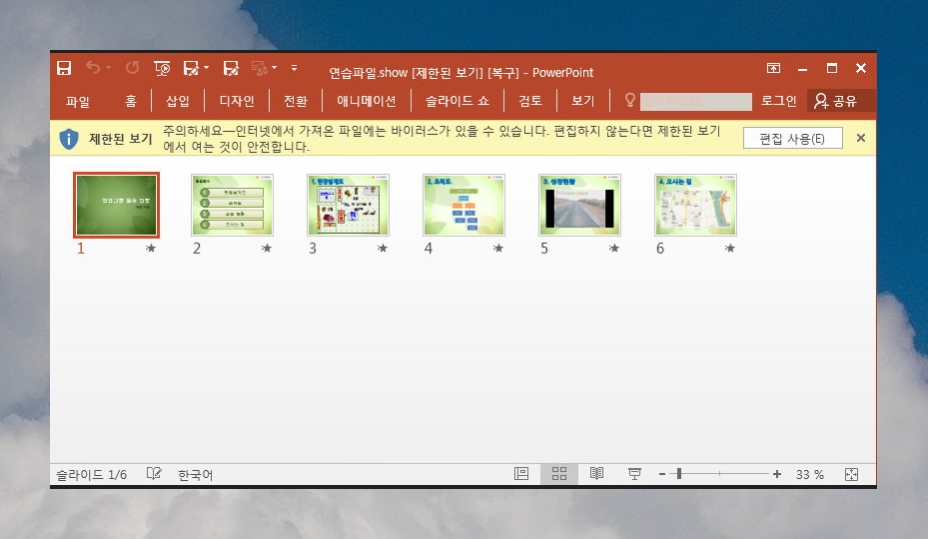928x539 pixels.
Task: Click the protected view shield icon
Action: [x=69, y=139]
